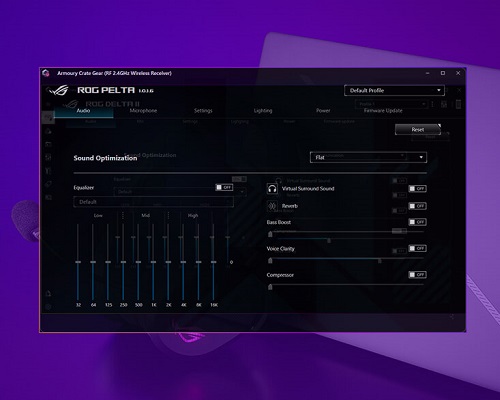Select the Power tab

click(x=323, y=110)
